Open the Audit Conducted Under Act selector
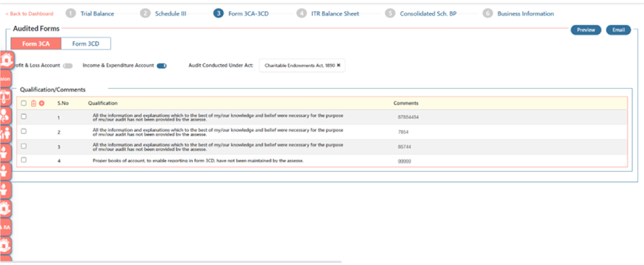The height and width of the screenshot is (265, 644). pyautogui.click(x=302, y=66)
